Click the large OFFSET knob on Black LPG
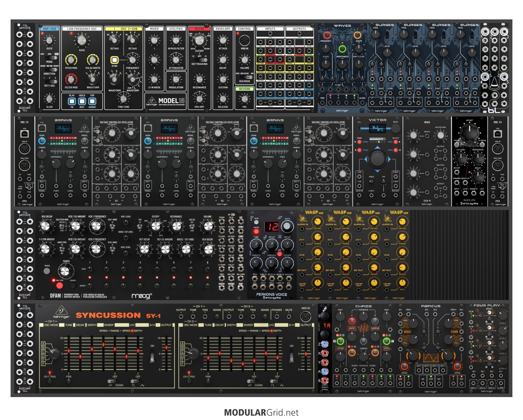Screen dimensions: 523x420 [x=469, y=133]
